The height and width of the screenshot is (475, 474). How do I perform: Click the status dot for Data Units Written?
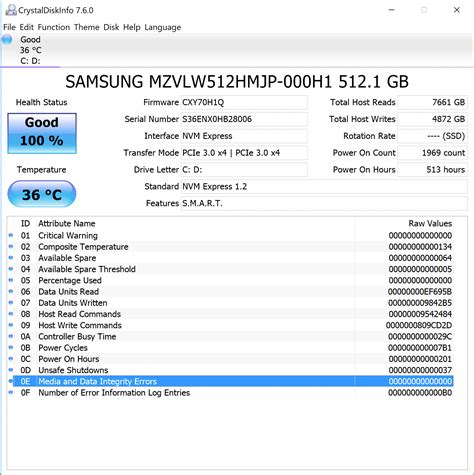(11, 303)
